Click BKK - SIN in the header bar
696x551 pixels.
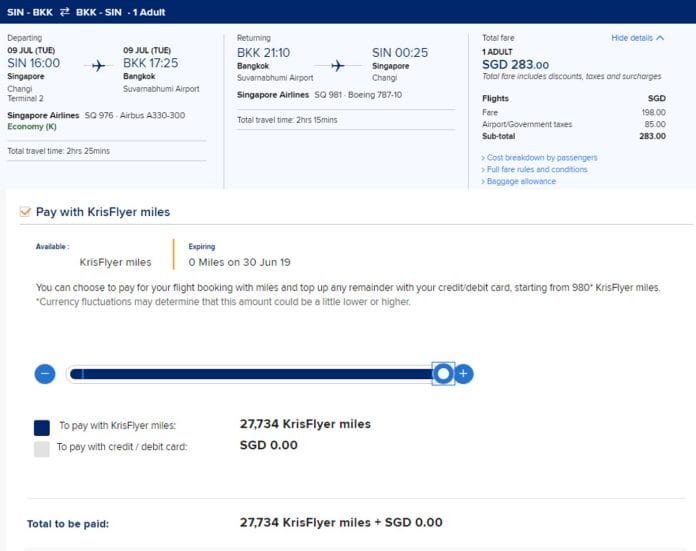[99, 12]
